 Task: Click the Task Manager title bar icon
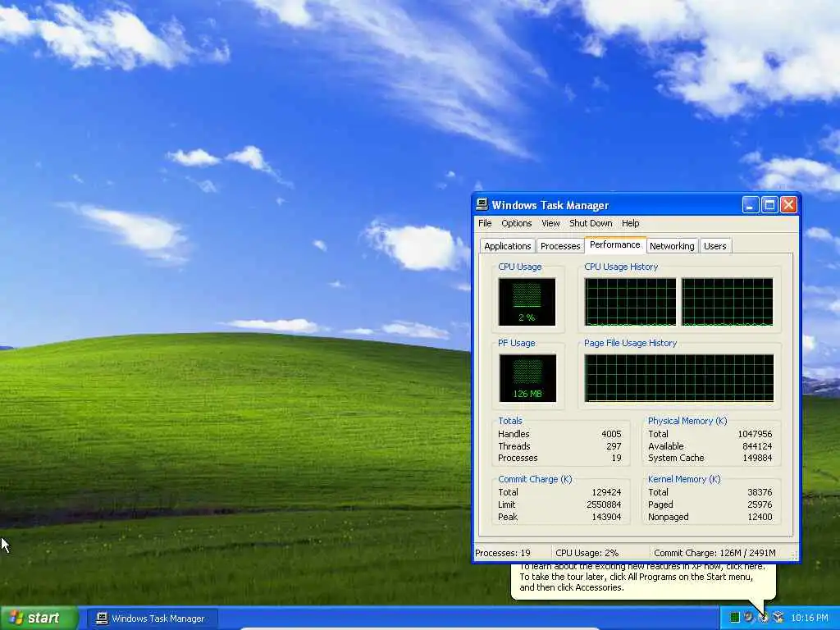(482, 204)
